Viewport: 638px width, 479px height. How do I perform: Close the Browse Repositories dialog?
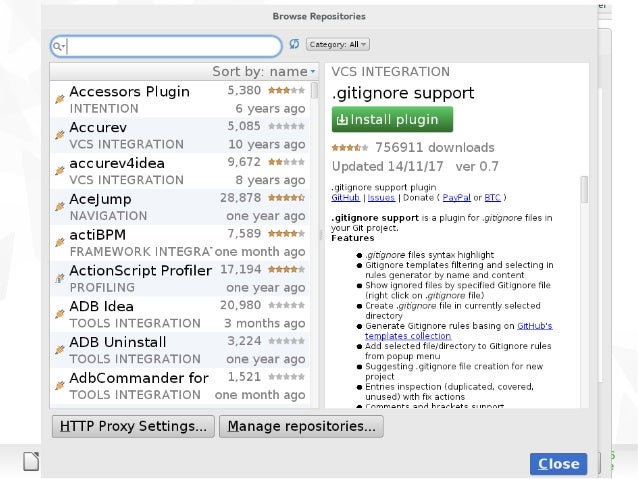click(558, 464)
